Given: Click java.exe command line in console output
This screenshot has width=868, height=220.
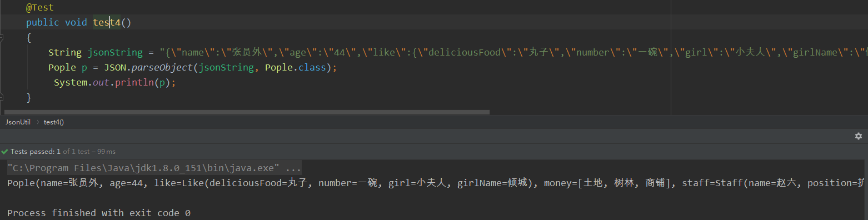Looking at the screenshot, I should tap(154, 168).
